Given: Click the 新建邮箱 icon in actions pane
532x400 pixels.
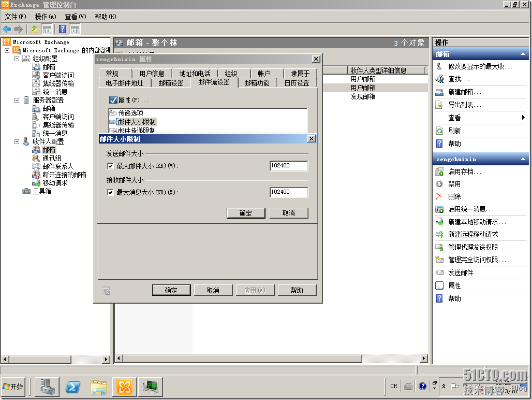Looking at the screenshot, I should point(439,92).
